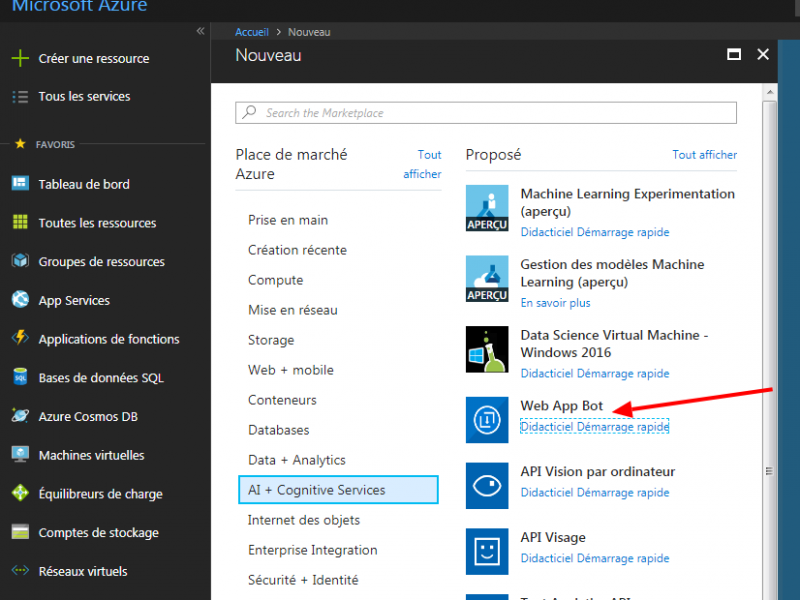Click Tout afficher under Place de marché Azure
Image resolution: width=800 pixels, height=600 pixels.
point(422,164)
